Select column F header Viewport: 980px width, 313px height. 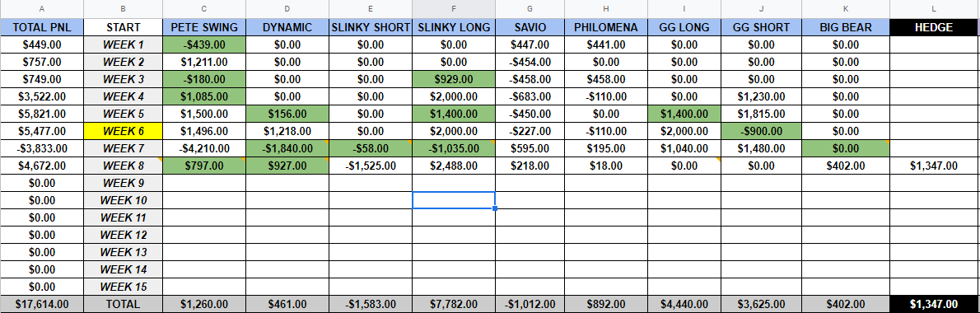tap(454, 9)
